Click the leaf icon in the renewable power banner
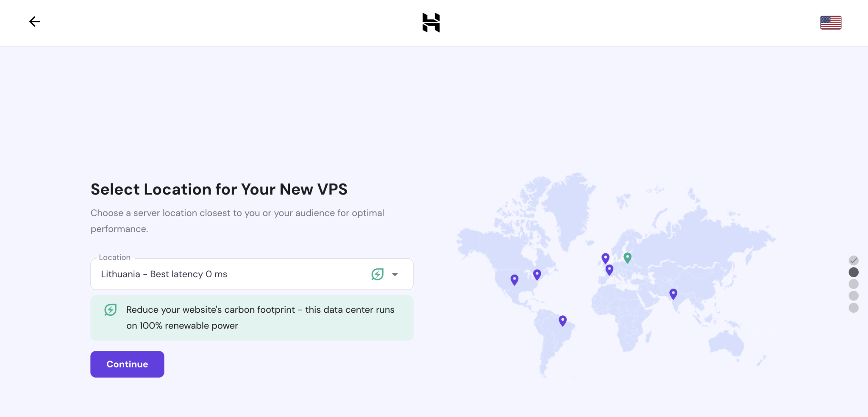Image resolution: width=868 pixels, height=417 pixels. 110,310
